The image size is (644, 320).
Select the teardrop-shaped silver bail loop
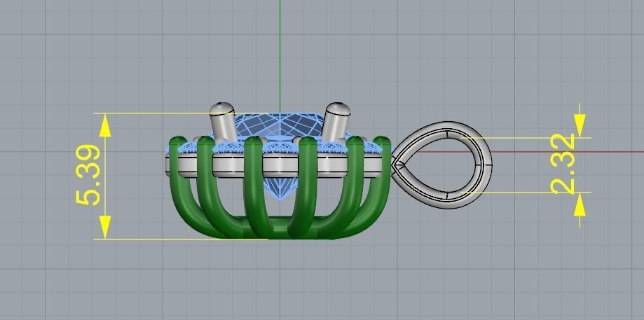[x=441, y=165]
